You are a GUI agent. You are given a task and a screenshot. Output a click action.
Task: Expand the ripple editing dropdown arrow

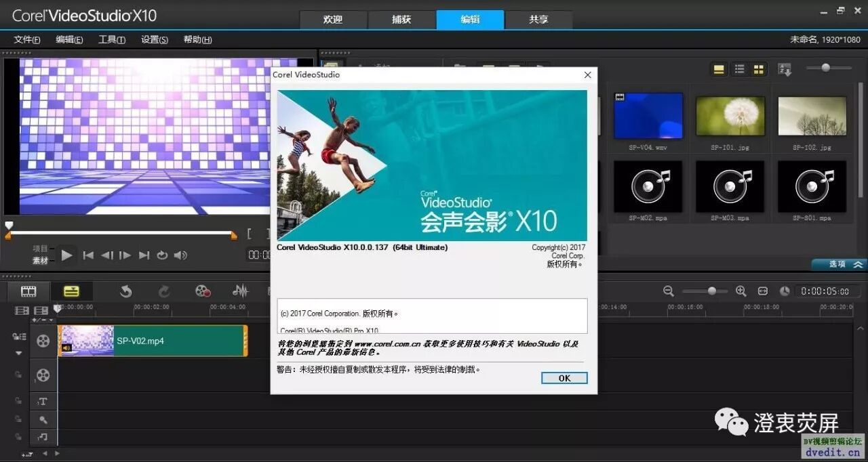click(18, 353)
